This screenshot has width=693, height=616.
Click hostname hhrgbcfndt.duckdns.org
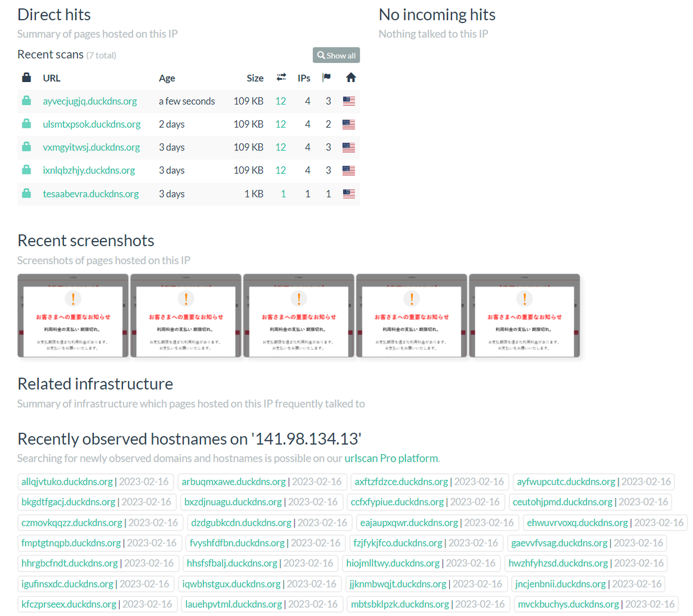pyautogui.click(x=69, y=563)
